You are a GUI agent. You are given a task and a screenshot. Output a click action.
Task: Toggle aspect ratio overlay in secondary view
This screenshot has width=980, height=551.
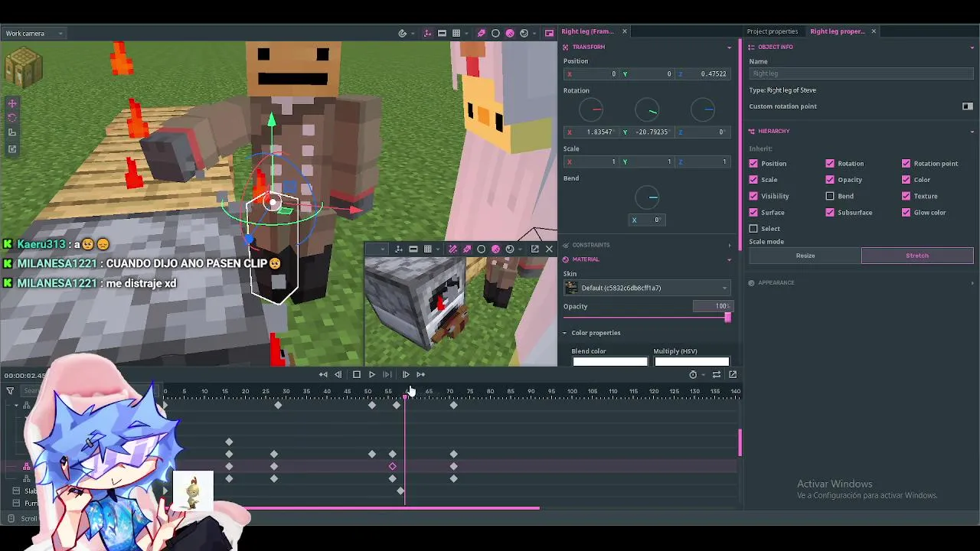coord(413,249)
